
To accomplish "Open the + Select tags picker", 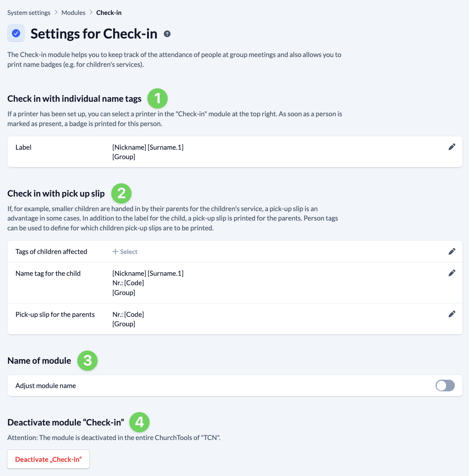I will pos(125,252).
